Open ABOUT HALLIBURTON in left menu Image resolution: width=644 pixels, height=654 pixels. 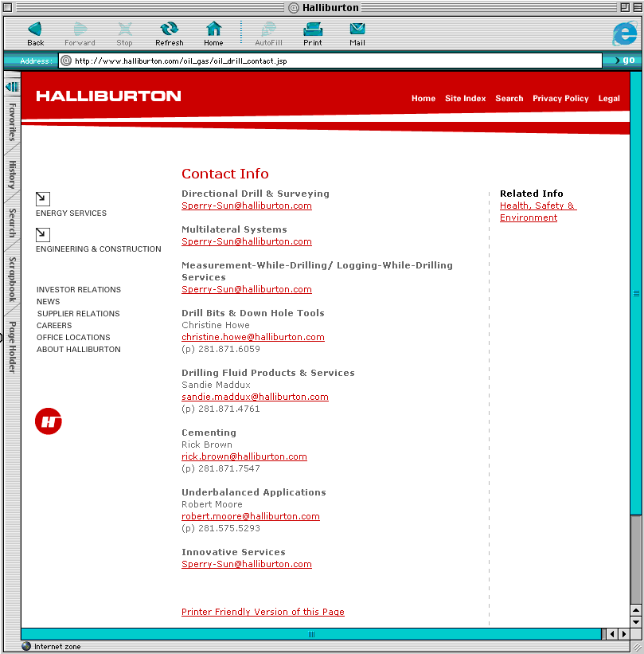(x=78, y=350)
